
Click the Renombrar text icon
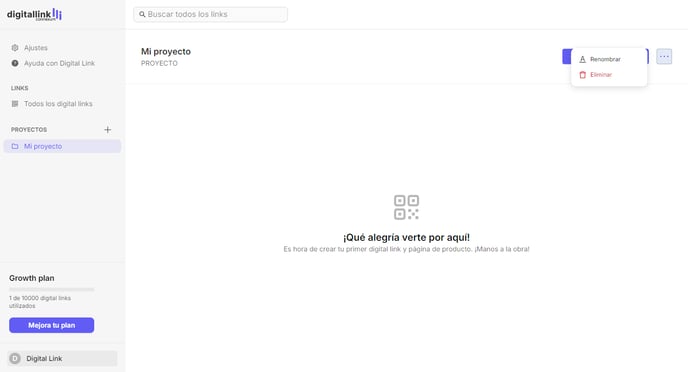coord(583,59)
